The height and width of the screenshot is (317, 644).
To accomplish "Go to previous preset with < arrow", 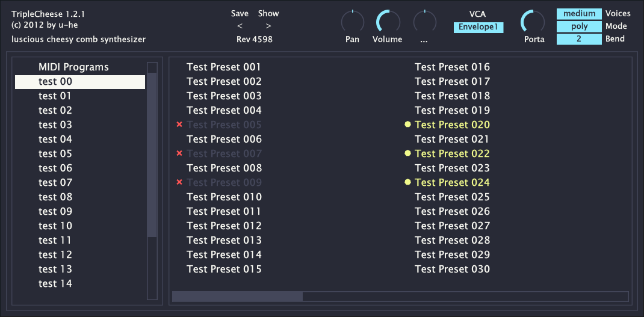I will coord(240,26).
